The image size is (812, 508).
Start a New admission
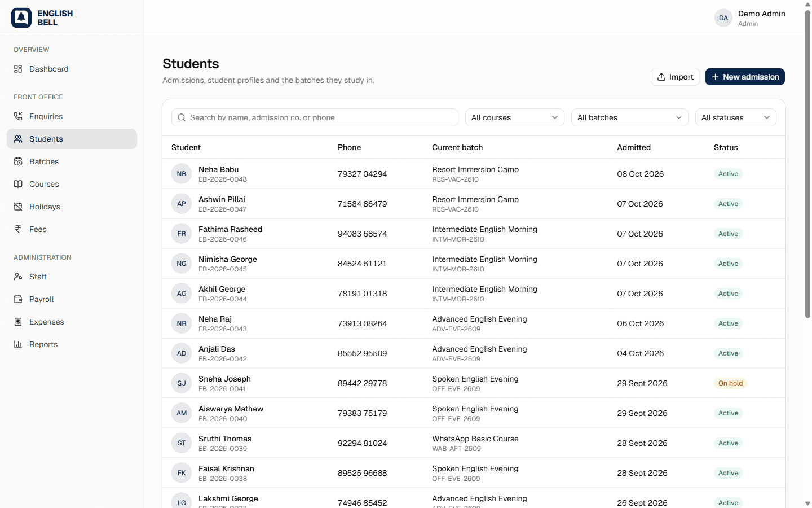pyautogui.click(x=745, y=77)
